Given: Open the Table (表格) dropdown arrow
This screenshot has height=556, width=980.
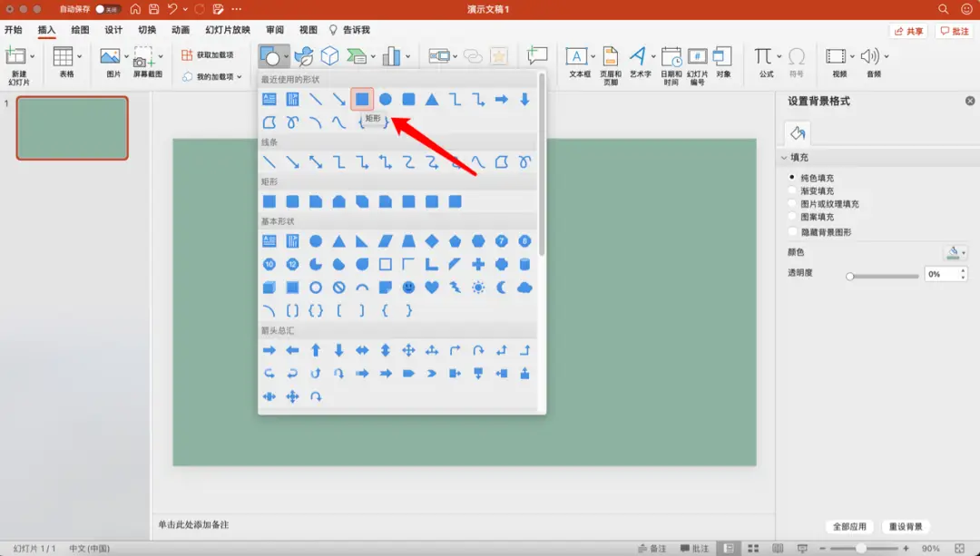Looking at the screenshot, I should [80, 56].
